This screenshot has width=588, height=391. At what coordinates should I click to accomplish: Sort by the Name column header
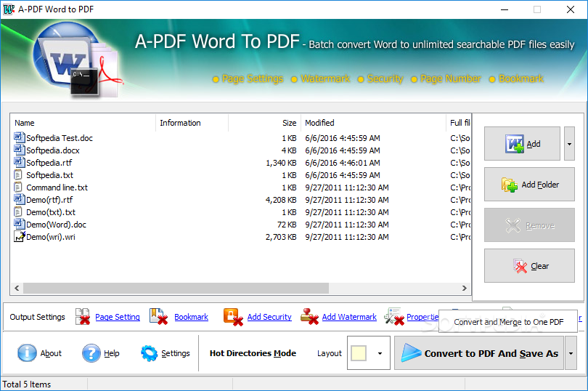point(83,123)
